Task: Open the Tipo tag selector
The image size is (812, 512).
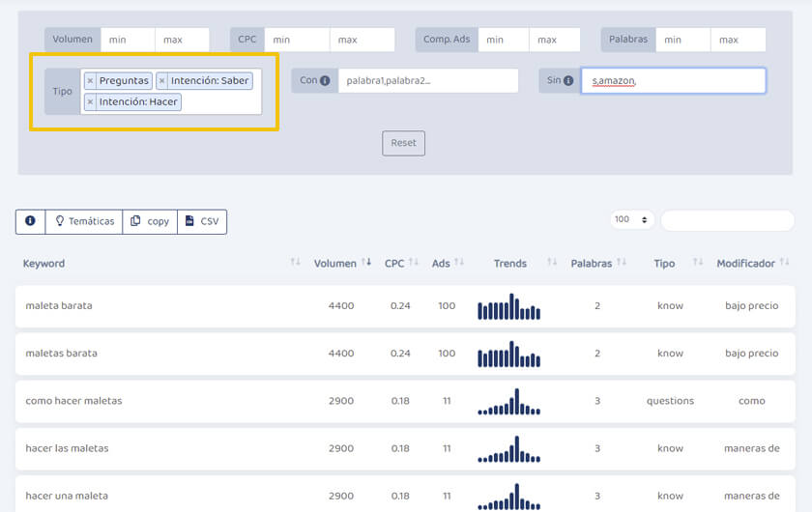Action: point(171,92)
